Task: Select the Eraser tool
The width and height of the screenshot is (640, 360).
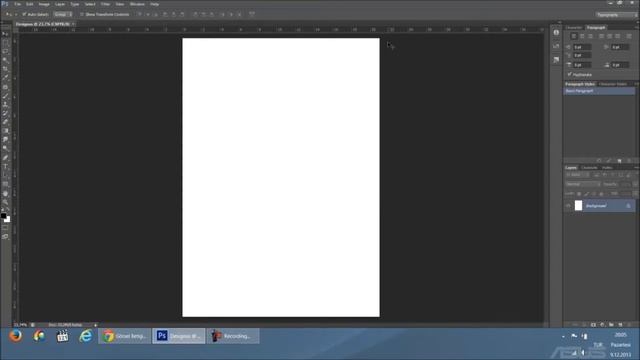Action: pyautogui.click(x=5, y=122)
